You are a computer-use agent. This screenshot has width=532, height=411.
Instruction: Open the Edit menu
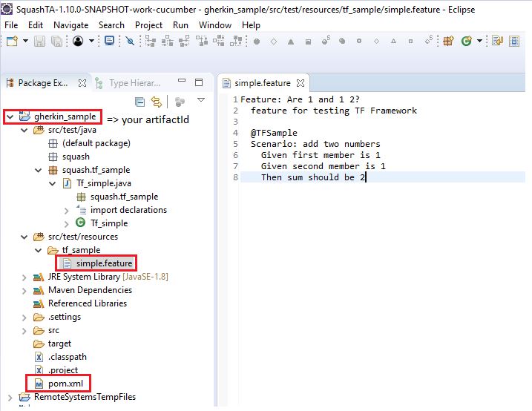[36, 25]
